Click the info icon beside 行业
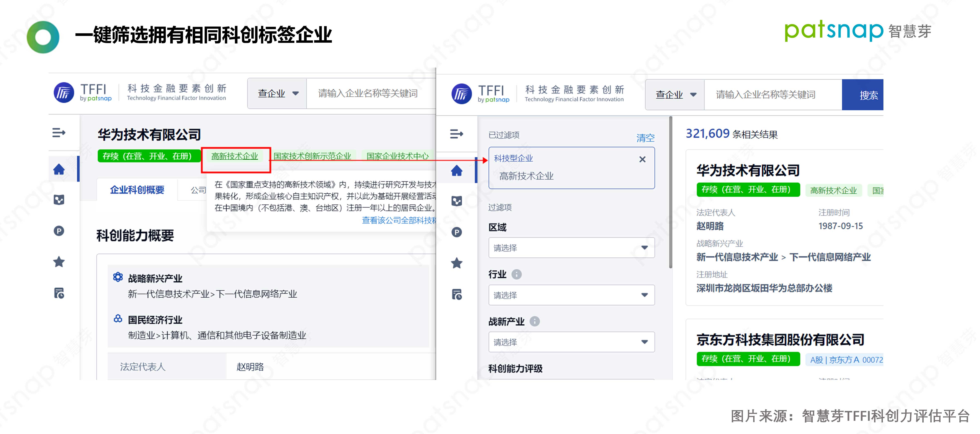Viewport: 980px width, 434px height. (x=516, y=274)
